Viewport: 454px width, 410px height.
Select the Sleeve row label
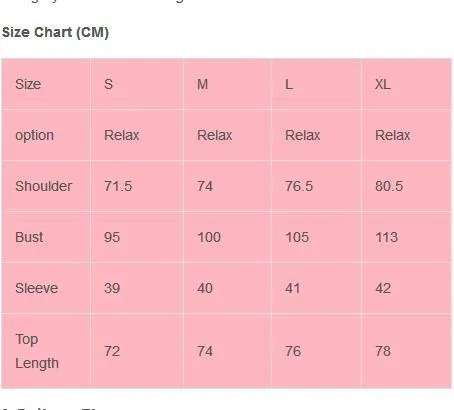tap(37, 288)
